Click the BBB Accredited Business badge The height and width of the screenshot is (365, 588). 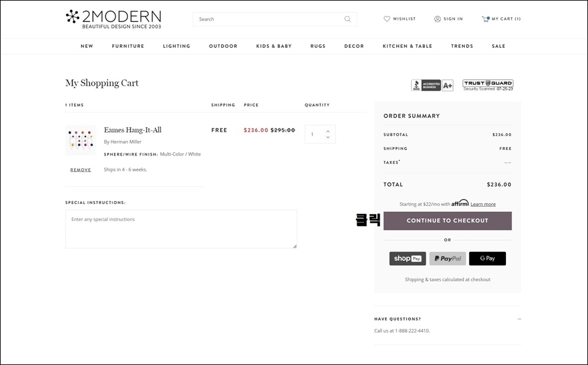pos(432,85)
